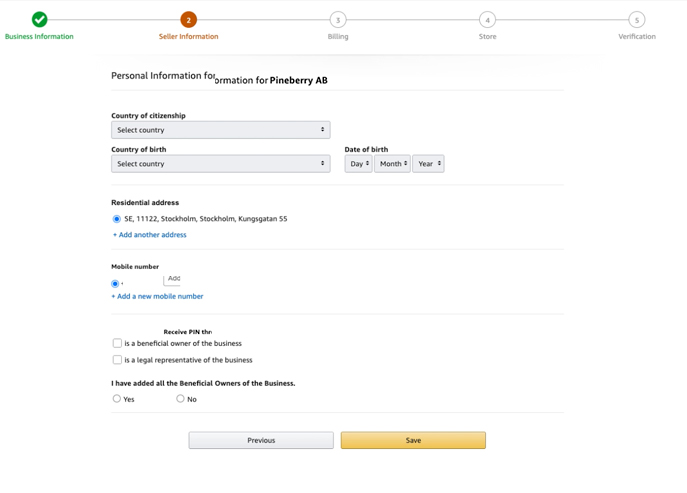Click the Add another address link
This screenshot has width=687, height=493.
click(x=150, y=235)
